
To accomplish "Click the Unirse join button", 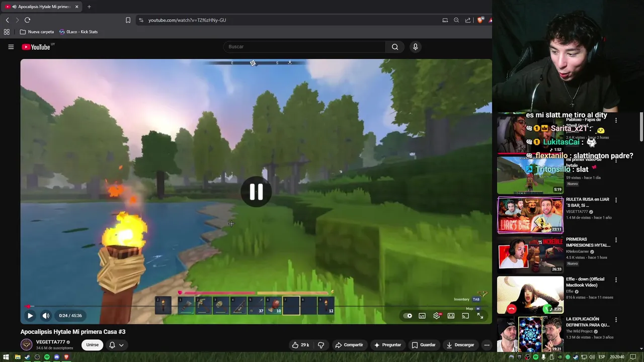I will pyautogui.click(x=92, y=345).
